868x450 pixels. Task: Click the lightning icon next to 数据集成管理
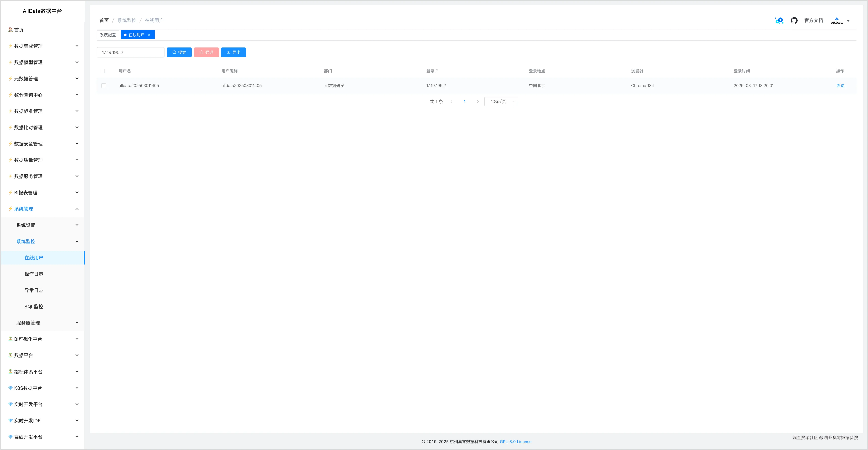pos(11,46)
